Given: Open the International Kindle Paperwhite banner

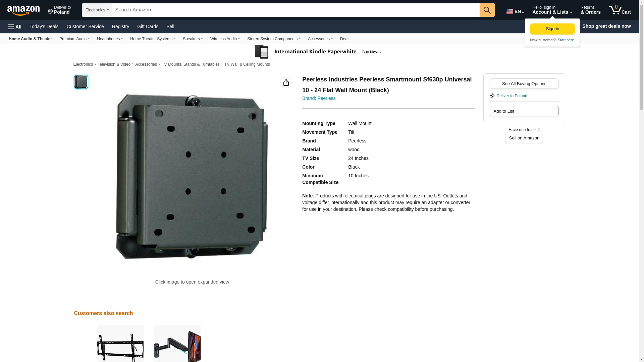Looking at the screenshot, I should [318, 52].
